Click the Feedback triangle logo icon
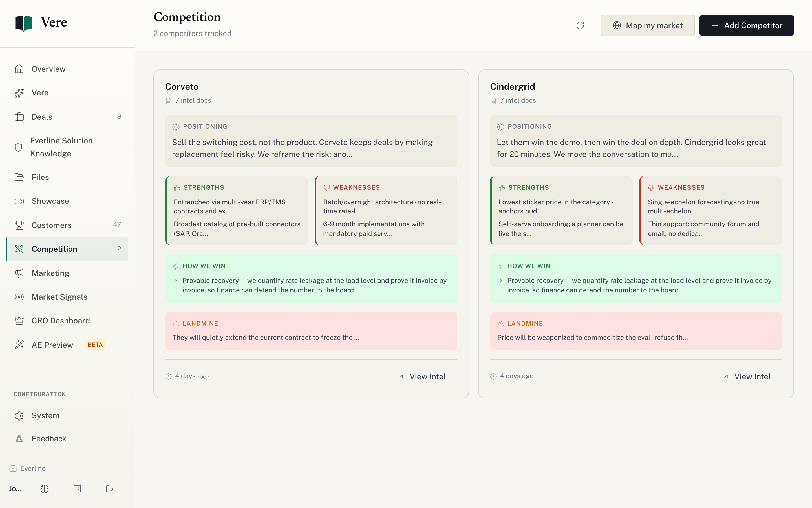The width and height of the screenshot is (812, 508). 19,439
